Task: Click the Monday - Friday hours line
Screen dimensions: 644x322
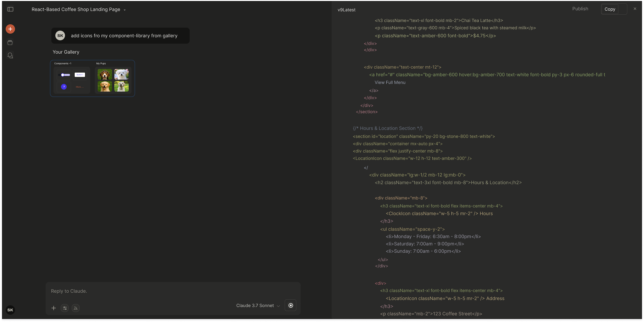Action: coord(433,236)
